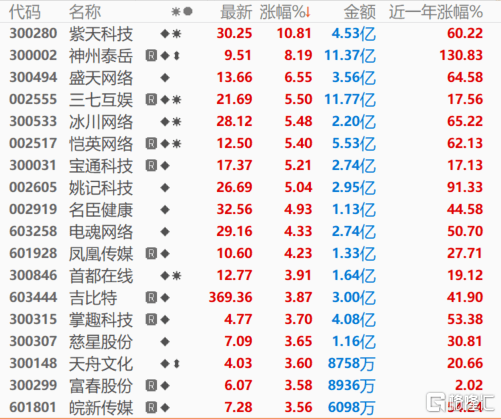Sort by 涨幅% column with down arrow
Screen dimensions: 501x419
(285, 12)
